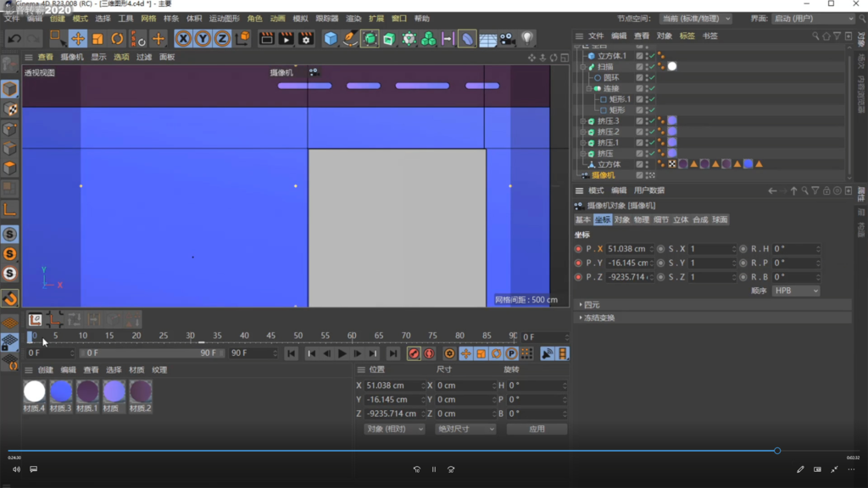This screenshot has width=868, height=488.
Task: Click the Render to Picture Viewer icon
Action: [287, 39]
